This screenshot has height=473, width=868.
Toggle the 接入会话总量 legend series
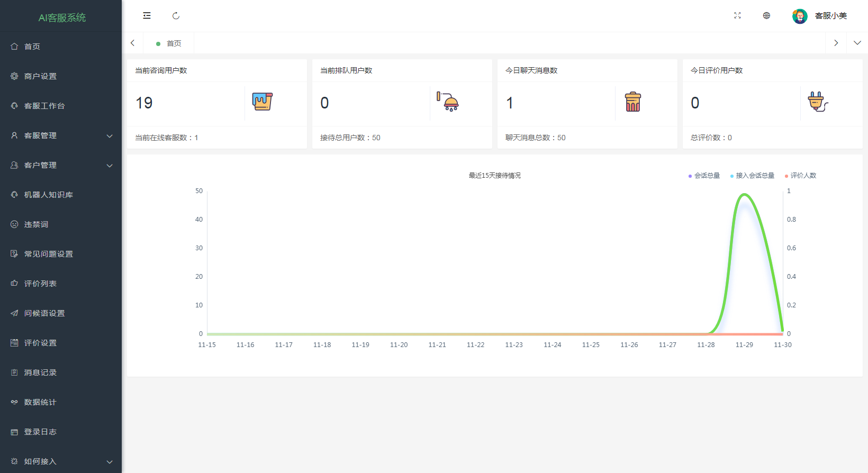(752, 176)
